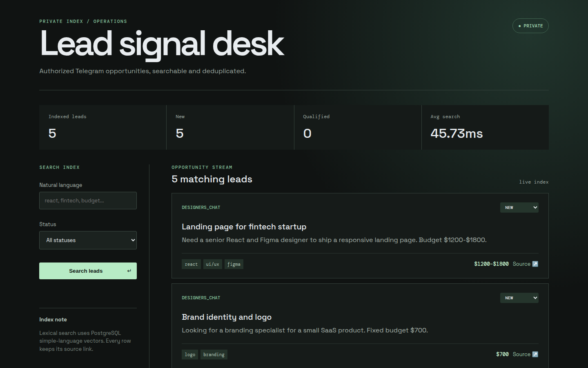Click the 'Lead signal desk' heading
The image size is (588, 368).
click(162, 44)
